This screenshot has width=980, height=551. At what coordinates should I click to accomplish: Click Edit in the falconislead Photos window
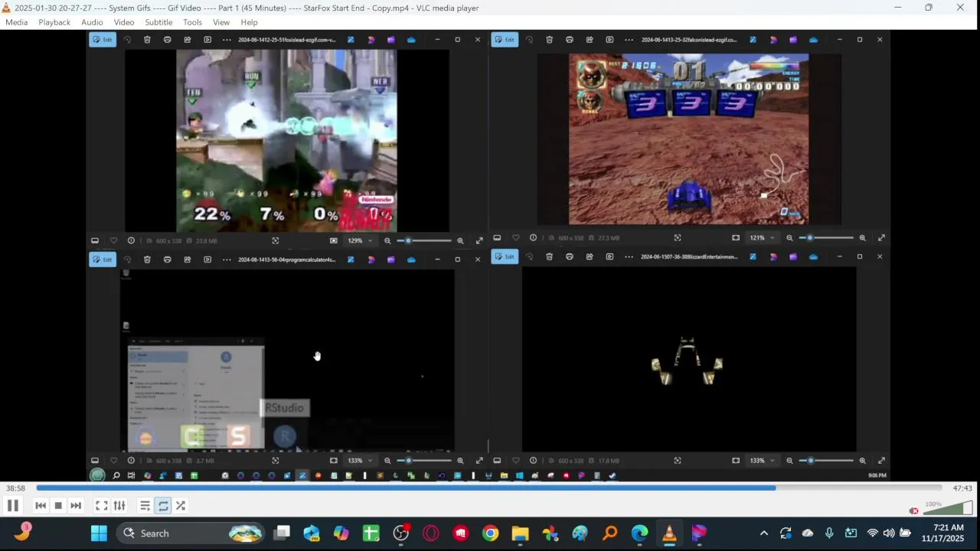point(505,40)
